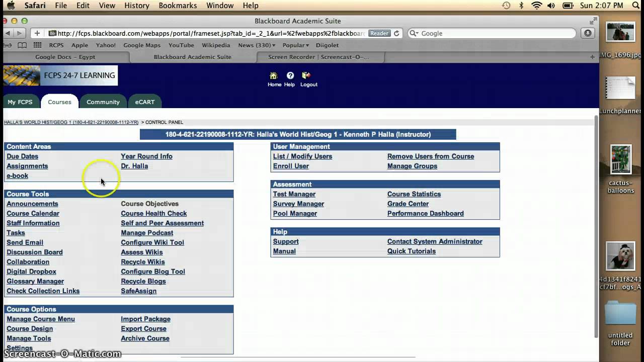Viewport: 644px width, 362px height.
Task: Click the Google search field
Action: click(492, 33)
